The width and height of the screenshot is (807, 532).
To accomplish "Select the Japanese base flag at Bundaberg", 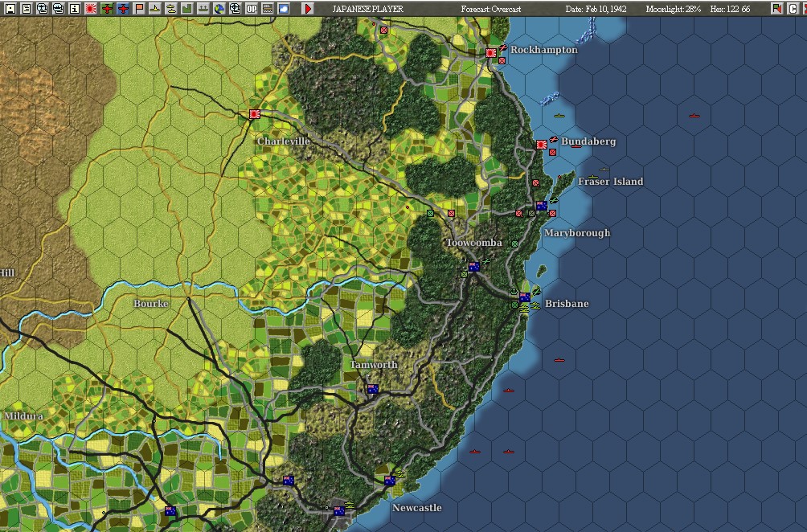I will [542, 145].
